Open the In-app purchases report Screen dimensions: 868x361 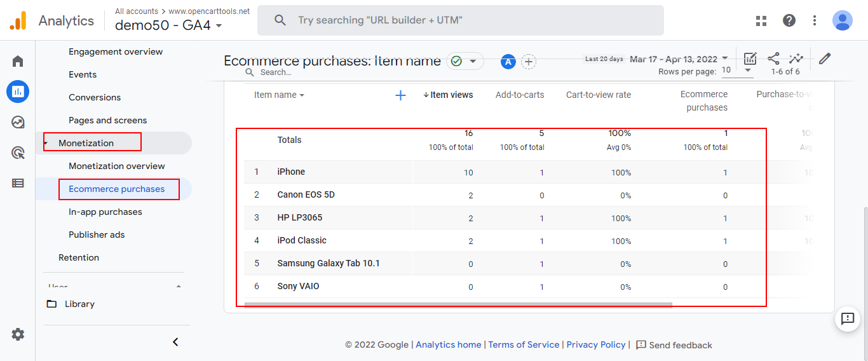coord(105,212)
